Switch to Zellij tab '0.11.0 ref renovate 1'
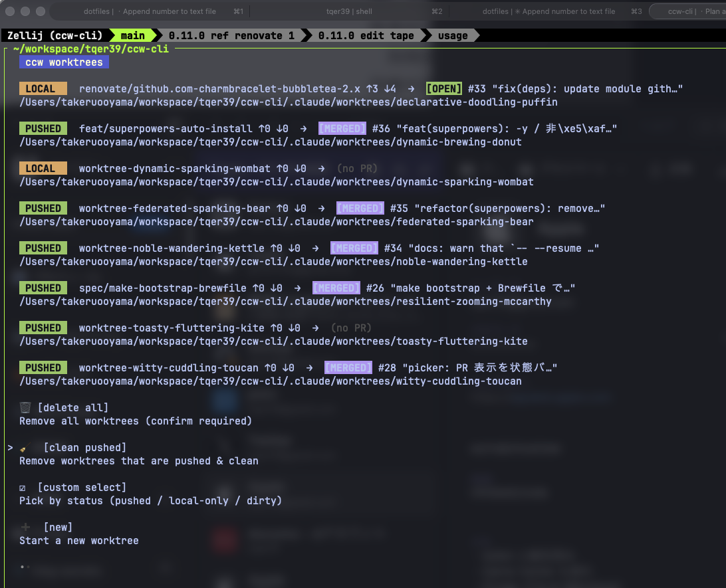 (231, 36)
